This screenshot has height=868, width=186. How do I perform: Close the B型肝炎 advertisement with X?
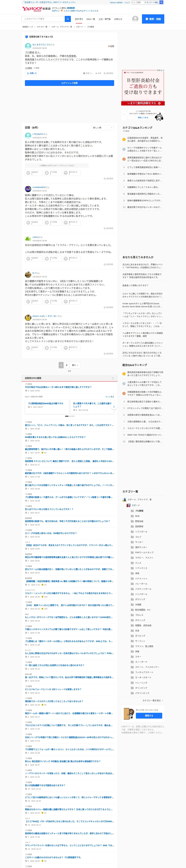click(x=163, y=70)
